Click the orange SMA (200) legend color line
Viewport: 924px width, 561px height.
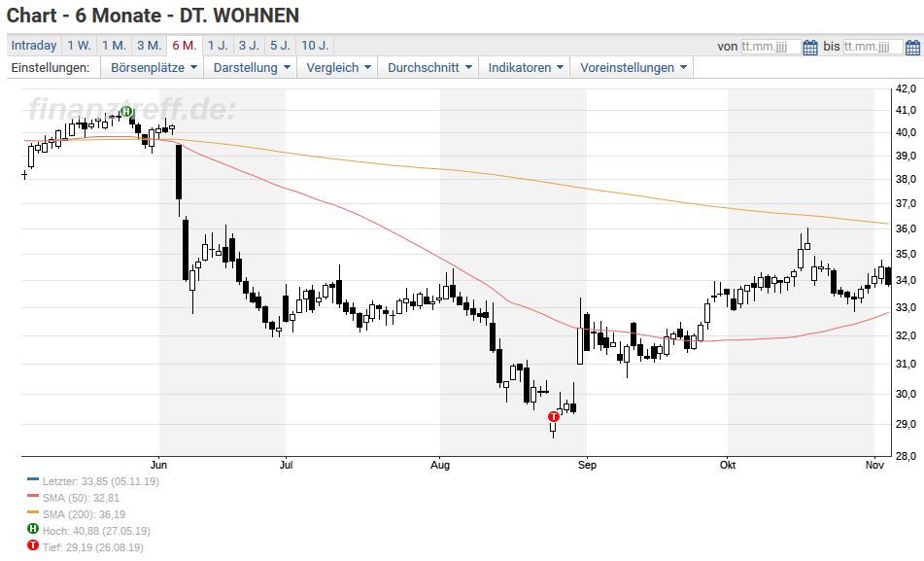click(33, 512)
